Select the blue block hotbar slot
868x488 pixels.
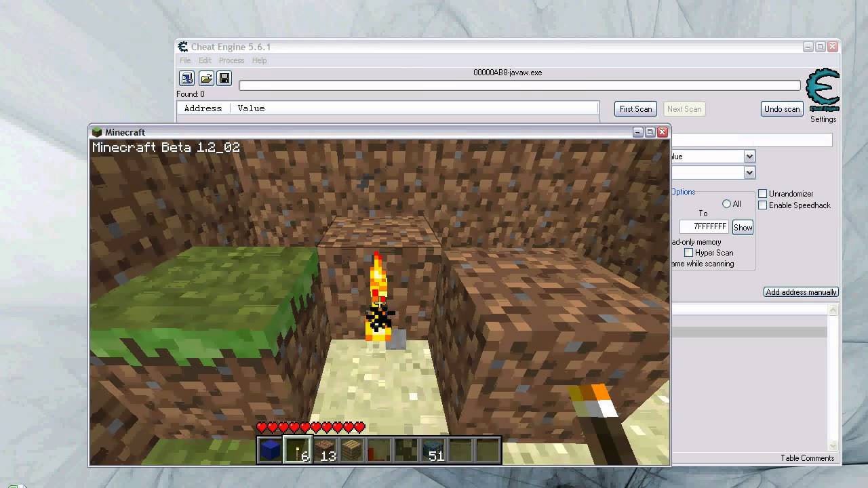click(270, 451)
